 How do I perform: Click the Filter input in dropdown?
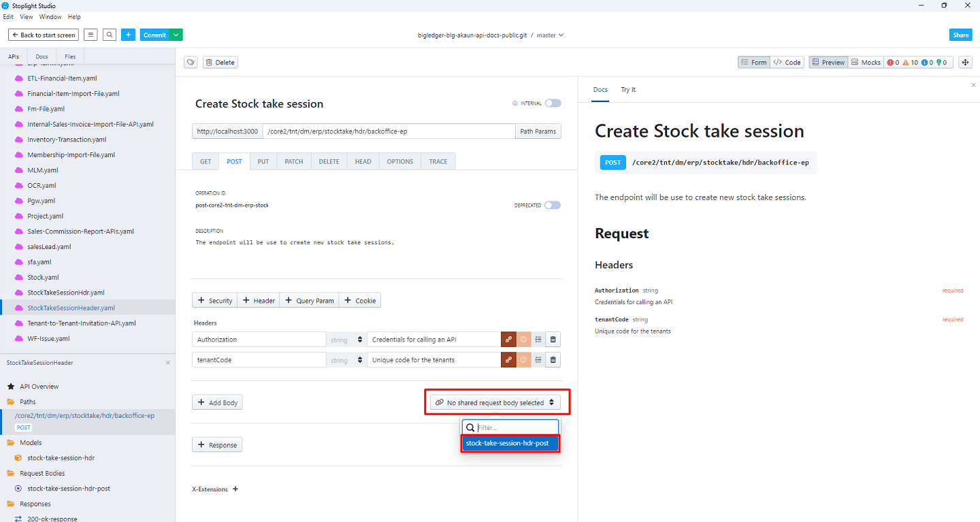[x=515, y=427]
